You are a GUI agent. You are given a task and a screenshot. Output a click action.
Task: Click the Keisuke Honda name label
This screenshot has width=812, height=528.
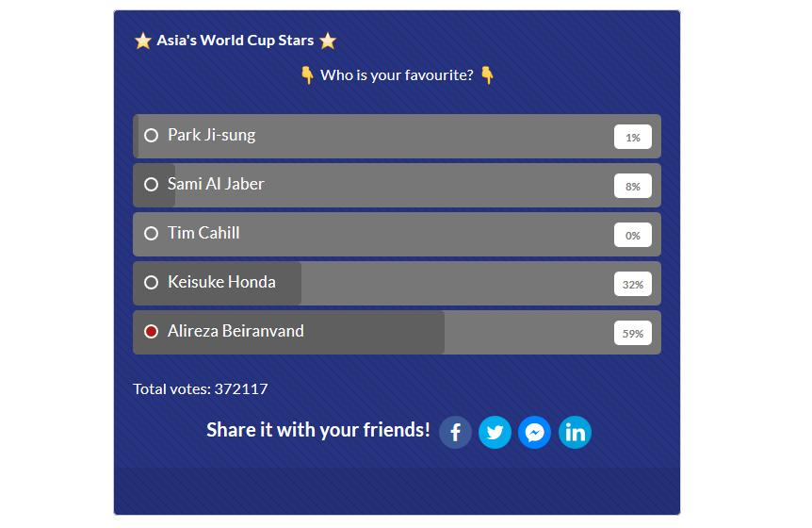tap(221, 282)
